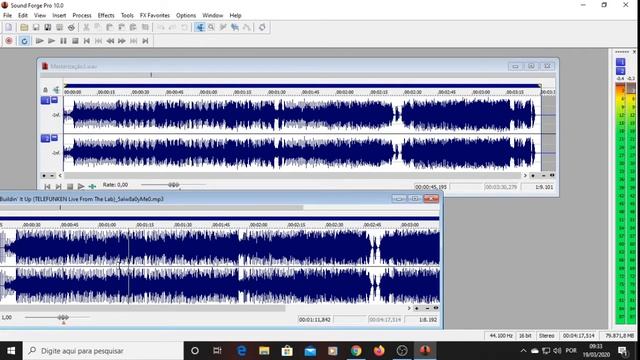Viewport: 640px width, 360px height.
Task: Click the upper window stop button
Action: (70, 187)
